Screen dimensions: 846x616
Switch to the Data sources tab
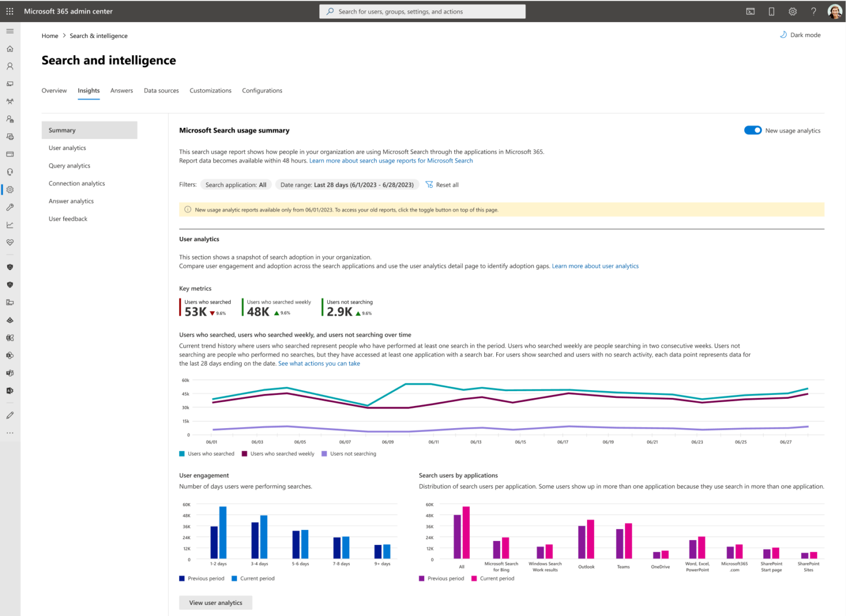(161, 90)
